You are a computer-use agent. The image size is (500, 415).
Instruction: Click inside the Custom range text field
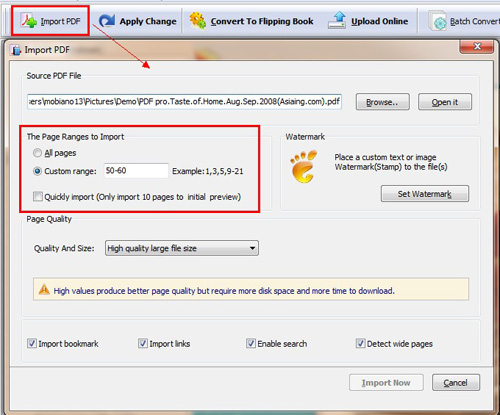(x=136, y=171)
